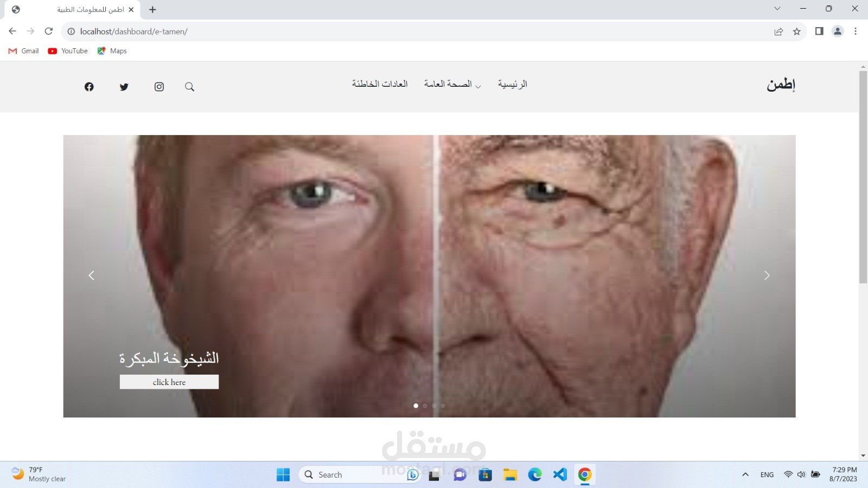Screen dimensions: 868x488
Task: Go to الرئيسية menu item
Action: [512, 84]
